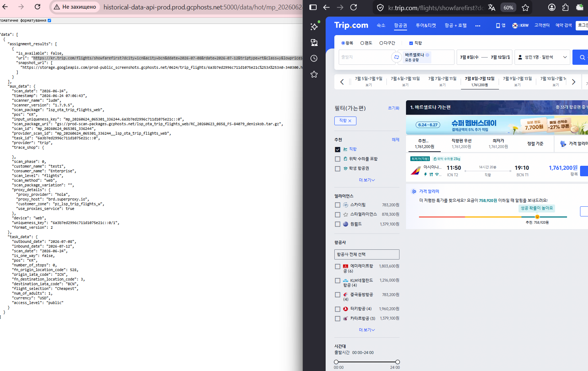This screenshot has width=588, height=371.
Task: Open the shield tracking protection icon
Action: pos(380,8)
